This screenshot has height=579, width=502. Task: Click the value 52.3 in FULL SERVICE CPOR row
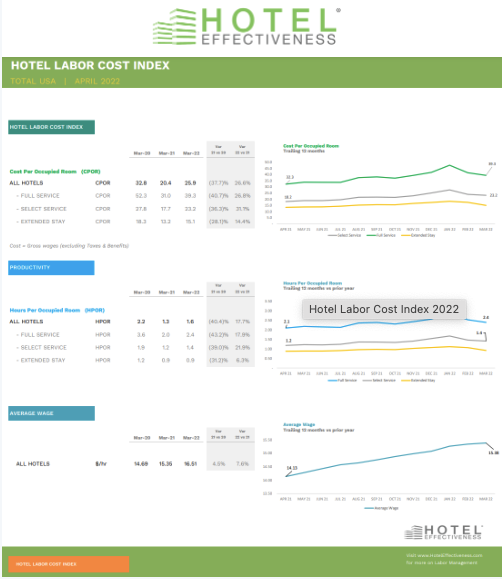[141, 196]
